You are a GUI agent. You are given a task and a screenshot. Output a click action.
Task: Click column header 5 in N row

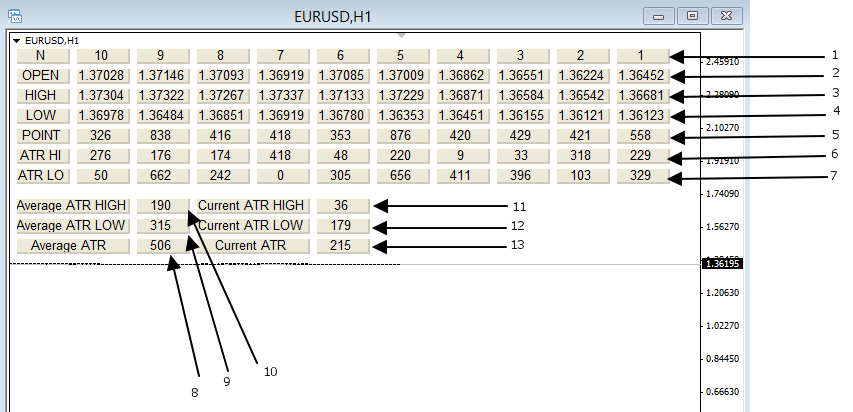403,56
